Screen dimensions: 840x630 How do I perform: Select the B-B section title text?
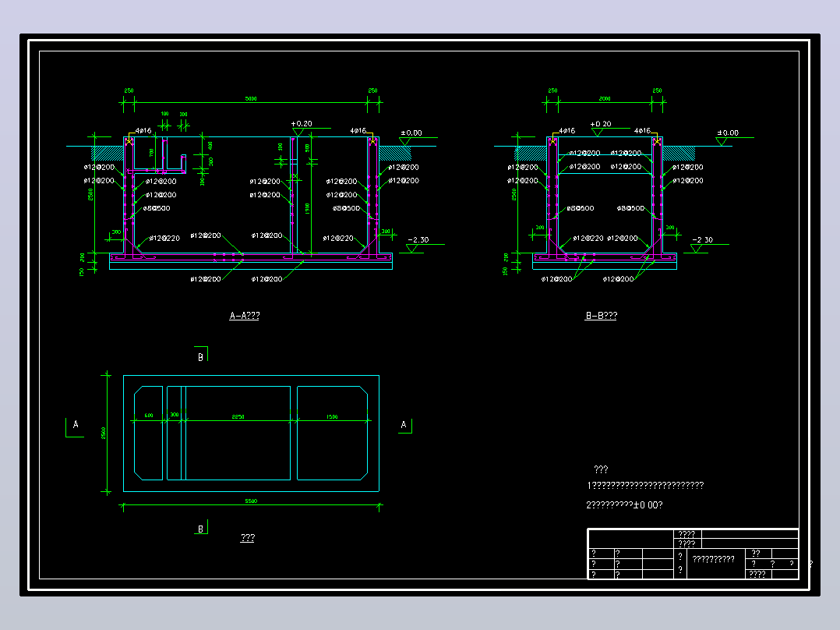(x=601, y=316)
